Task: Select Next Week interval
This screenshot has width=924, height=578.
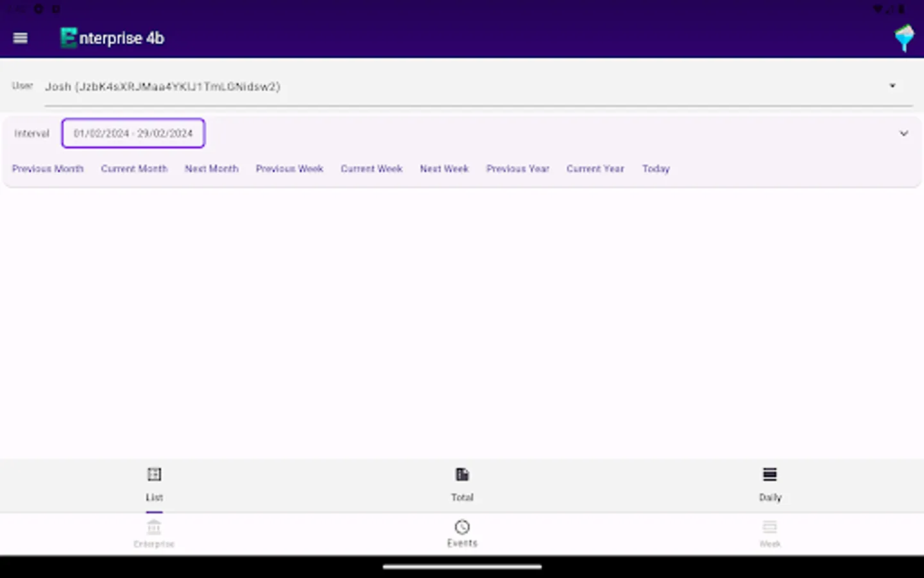Action: coord(444,168)
